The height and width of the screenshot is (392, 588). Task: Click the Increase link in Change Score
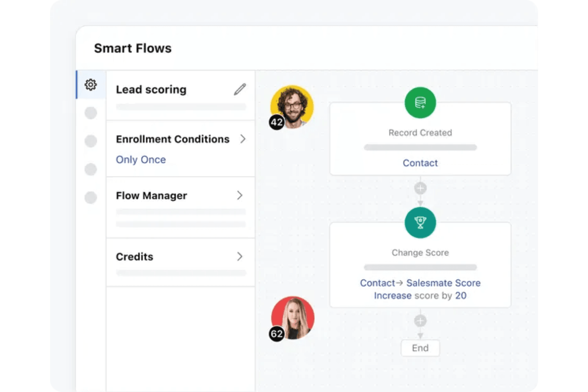pyautogui.click(x=393, y=295)
